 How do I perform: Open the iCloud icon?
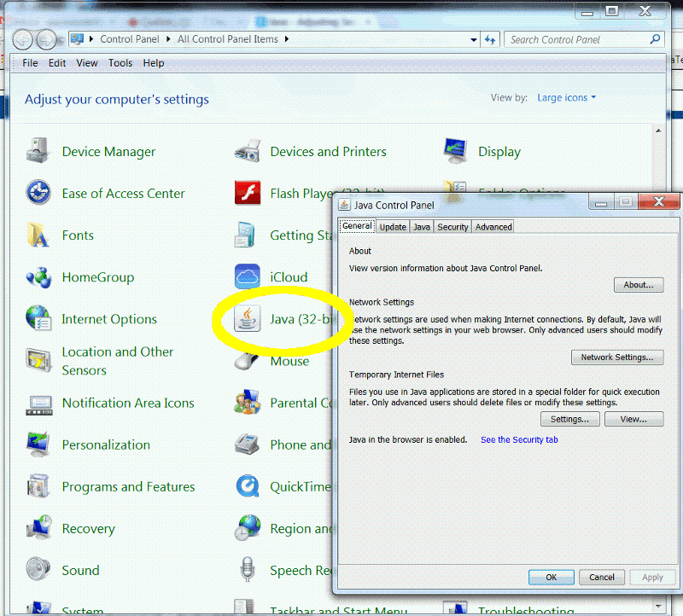(248, 276)
